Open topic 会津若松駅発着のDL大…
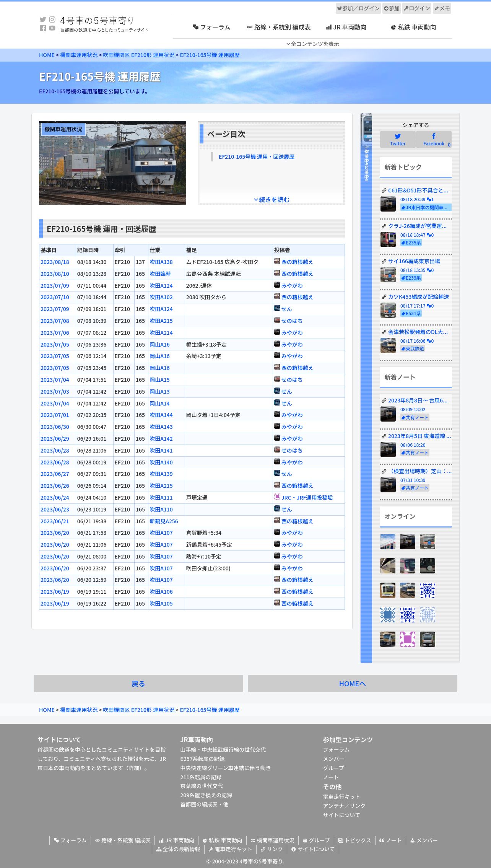This screenshot has height=868, width=491. pos(418,332)
